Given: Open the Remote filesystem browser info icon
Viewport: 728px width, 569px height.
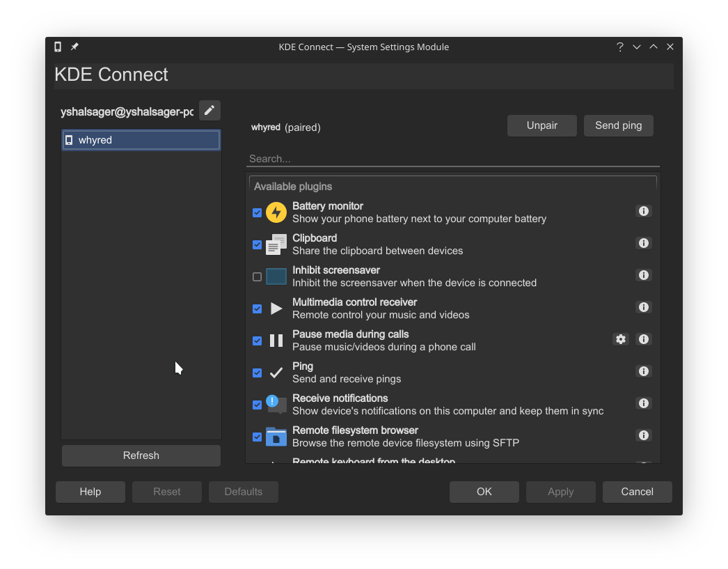Looking at the screenshot, I should pyautogui.click(x=644, y=436).
